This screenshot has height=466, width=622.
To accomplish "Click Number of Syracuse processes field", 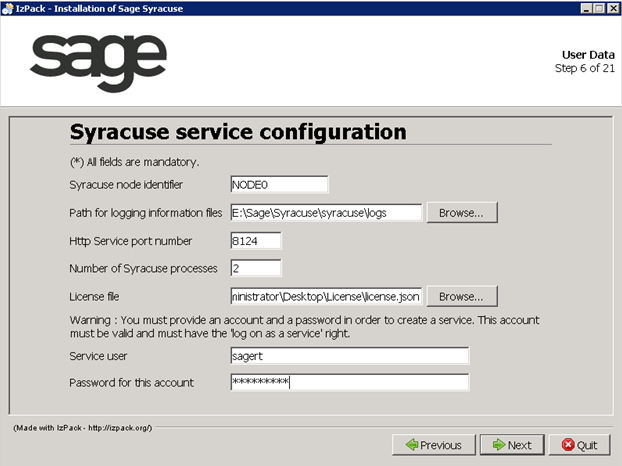I will click(x=256, y=268).
